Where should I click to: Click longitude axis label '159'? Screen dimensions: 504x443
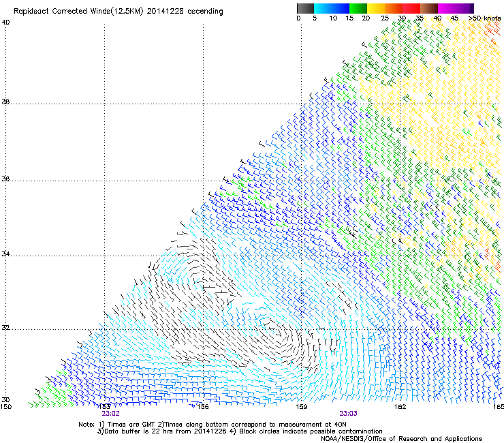(301, 407)
